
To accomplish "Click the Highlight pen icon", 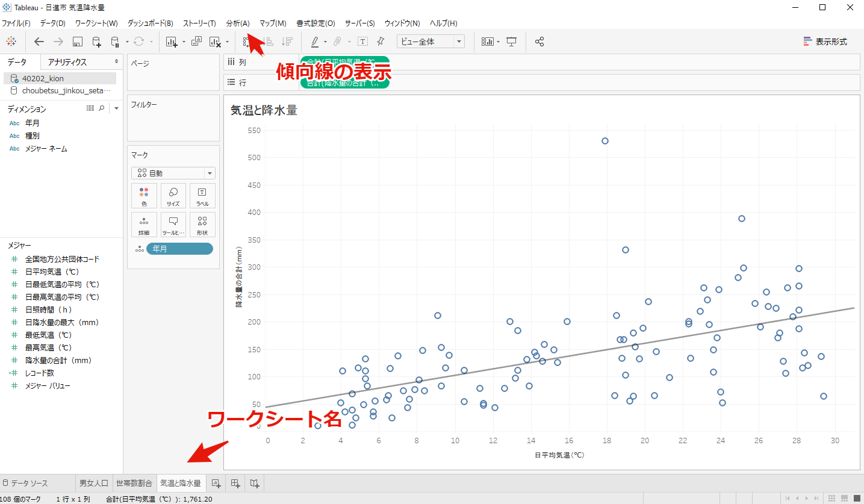I will pyautogui.click(x=315, y=42).
